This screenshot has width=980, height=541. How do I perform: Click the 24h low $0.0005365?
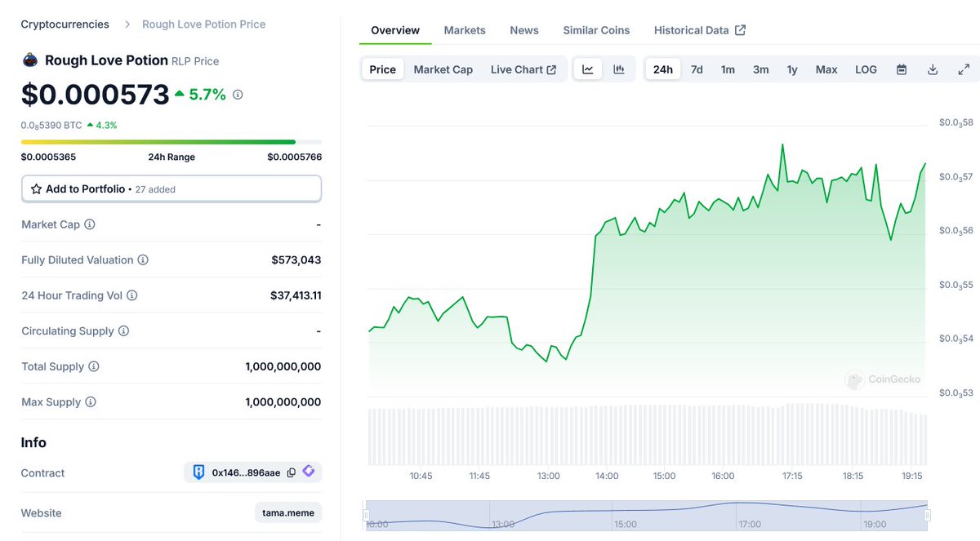pos(48,157)
